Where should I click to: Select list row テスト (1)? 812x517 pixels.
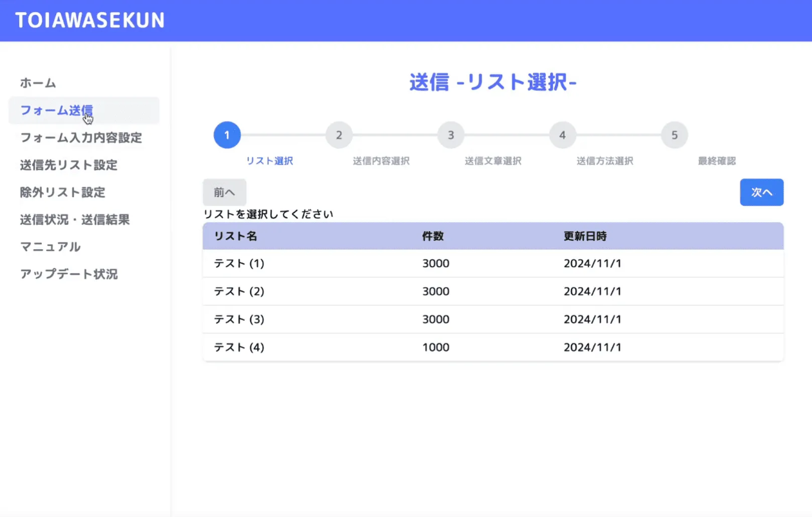point(493,264)
